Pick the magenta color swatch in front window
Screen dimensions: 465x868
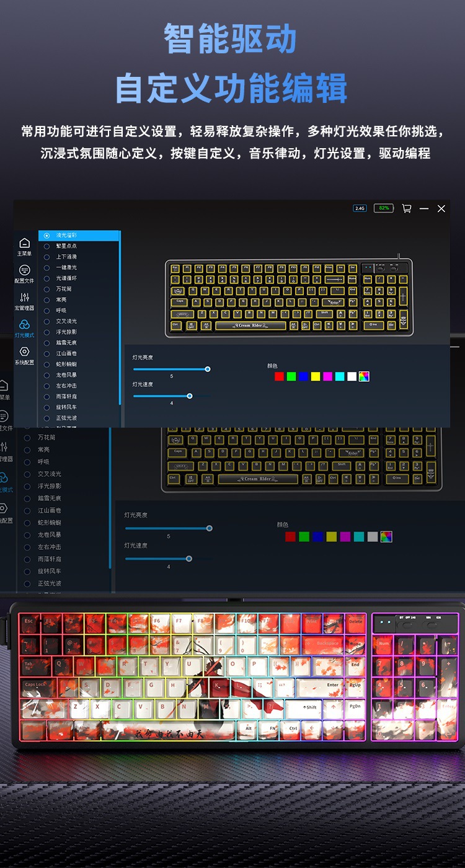tap(327, 376)
